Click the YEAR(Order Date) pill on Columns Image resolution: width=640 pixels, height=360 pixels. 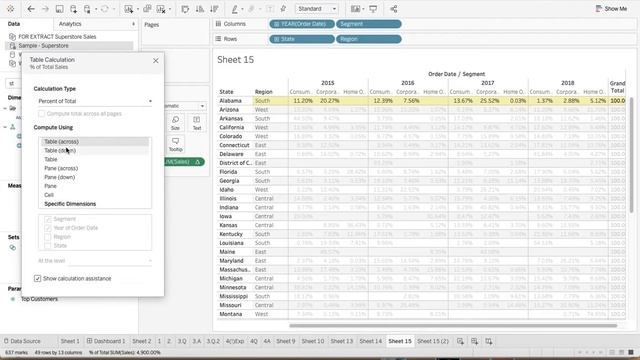click(302, 24)
